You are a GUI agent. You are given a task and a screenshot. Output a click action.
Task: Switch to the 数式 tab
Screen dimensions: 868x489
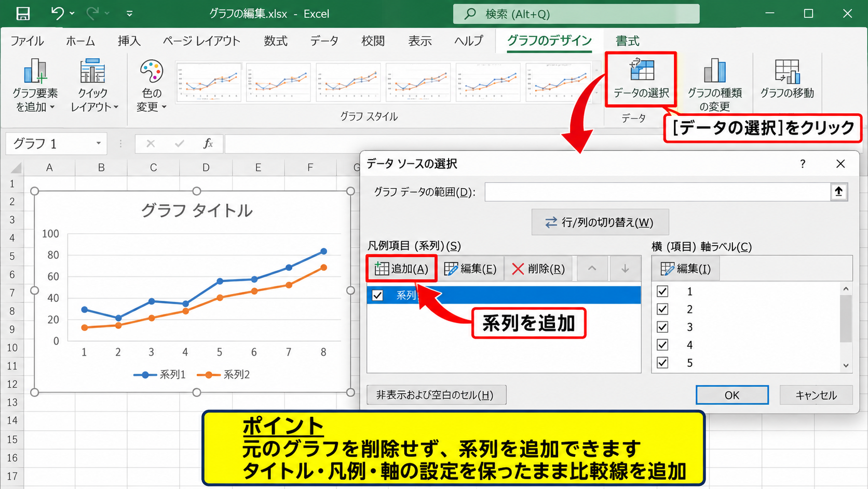276,41
